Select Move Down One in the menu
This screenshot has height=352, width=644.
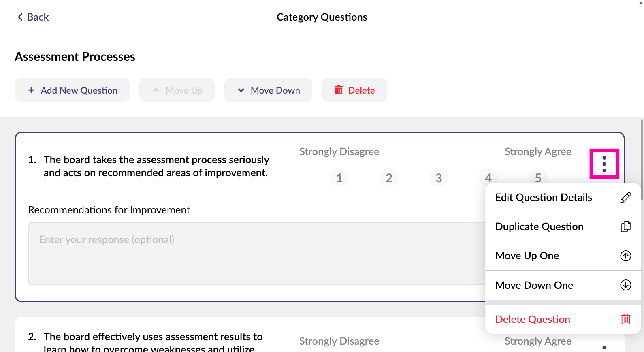(563, 285)
